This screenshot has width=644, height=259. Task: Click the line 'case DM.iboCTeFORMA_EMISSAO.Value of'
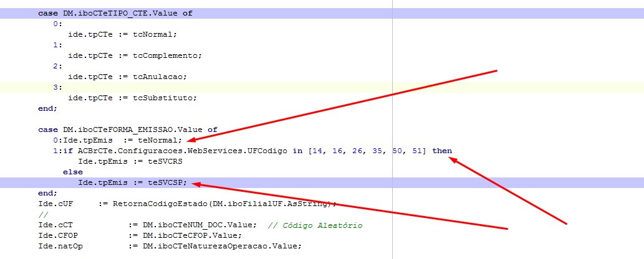128,129
